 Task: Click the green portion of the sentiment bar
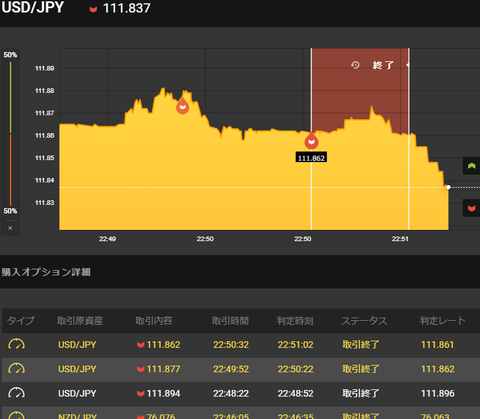tap(10, 97)
